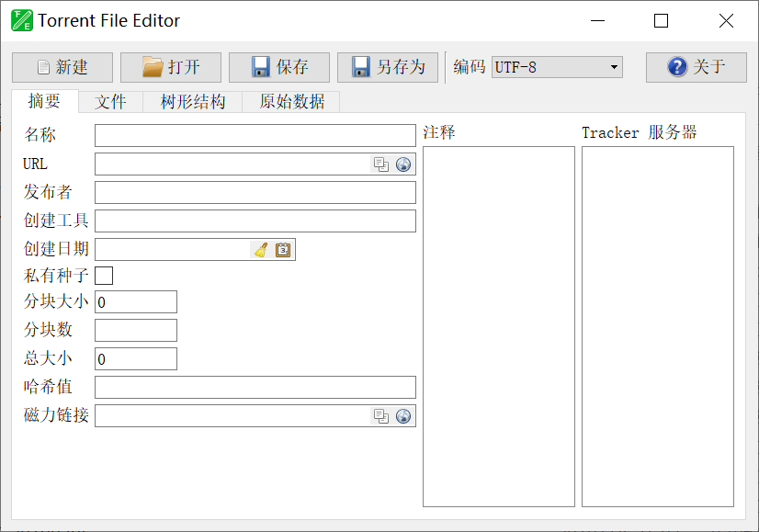Focus the 哈希值 hash field

click(x=255, y=387)
